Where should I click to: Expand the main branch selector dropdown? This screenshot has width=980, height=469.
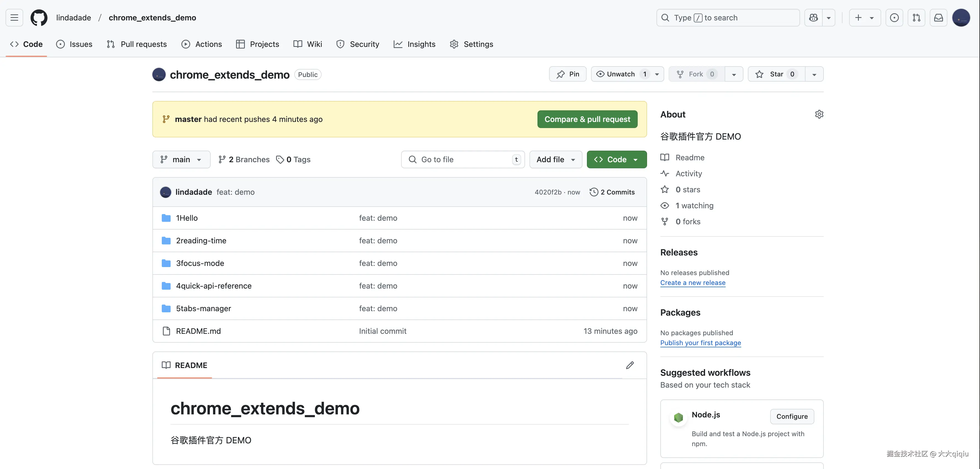coord(181,160)
